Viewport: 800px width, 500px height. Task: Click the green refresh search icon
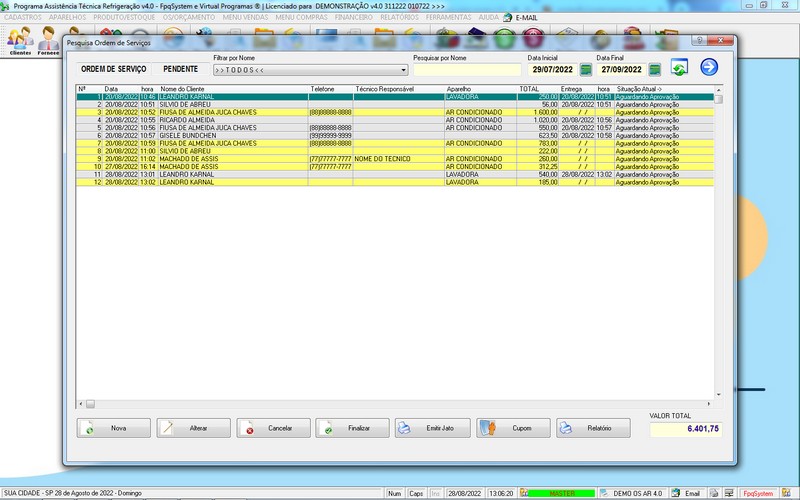pos(680,68)
